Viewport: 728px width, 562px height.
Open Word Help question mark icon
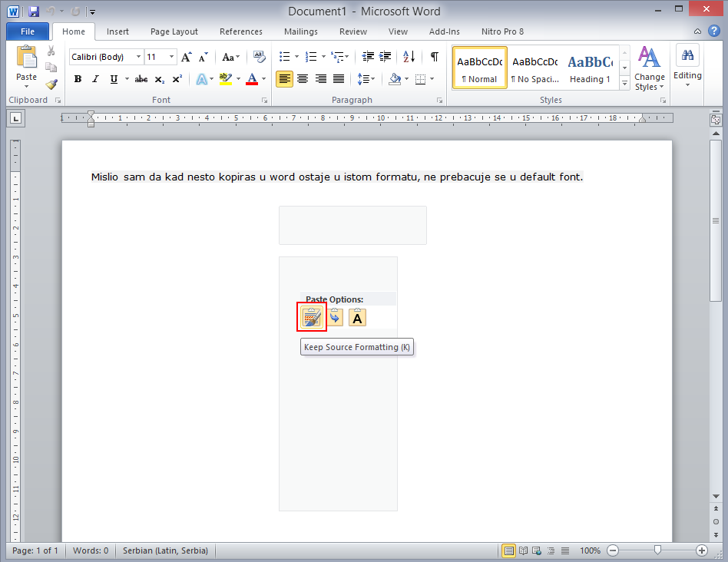coord(714,31)
